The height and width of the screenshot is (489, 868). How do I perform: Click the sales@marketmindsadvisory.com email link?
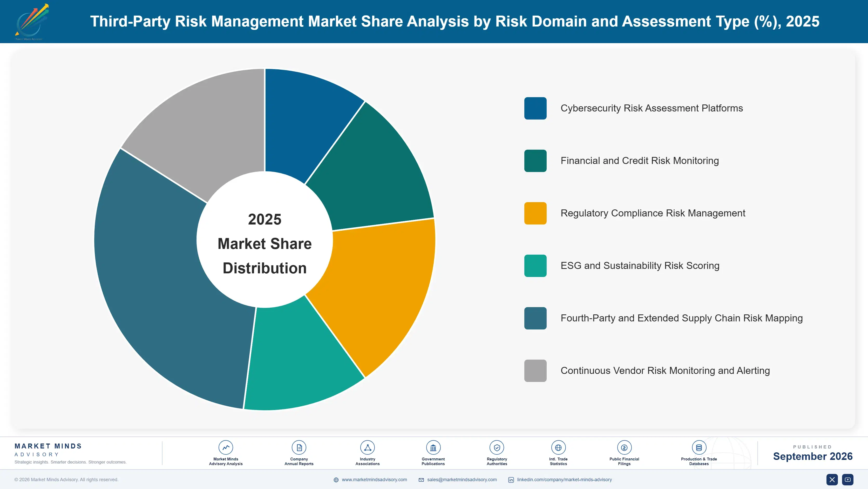(462, 480)
